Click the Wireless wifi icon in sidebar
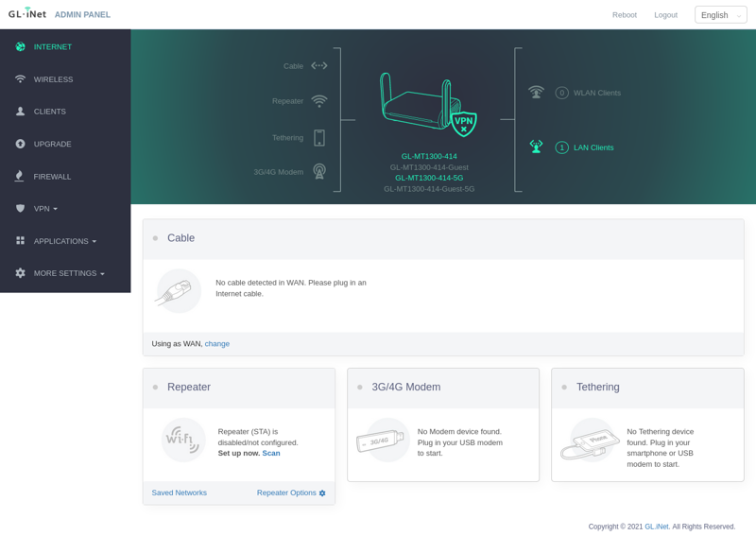 coord(20,79)
